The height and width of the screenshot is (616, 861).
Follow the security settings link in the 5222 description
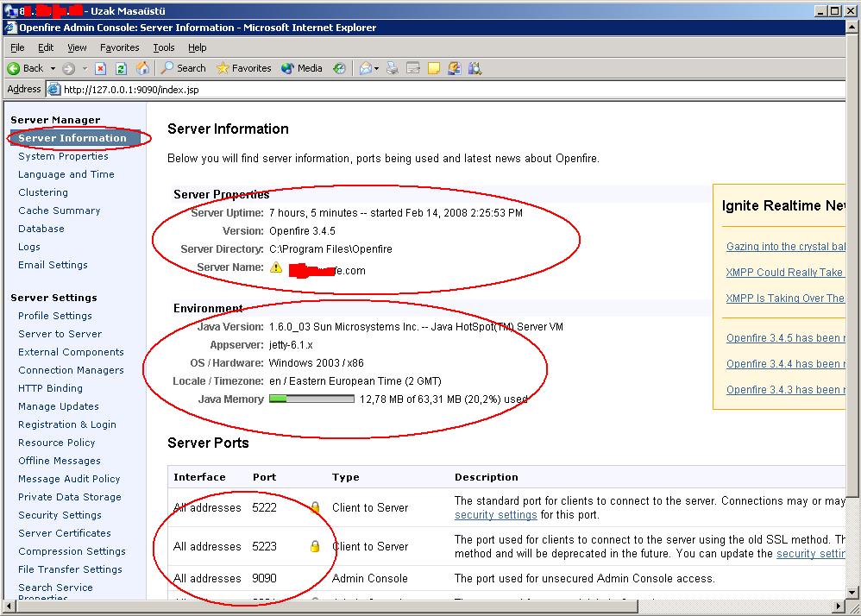(x=496, y=515)
